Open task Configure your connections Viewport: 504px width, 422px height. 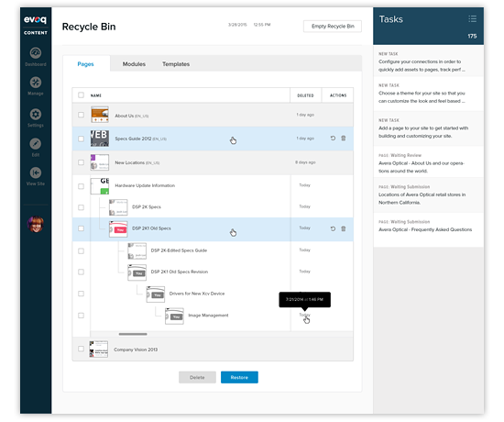(429, 61)
